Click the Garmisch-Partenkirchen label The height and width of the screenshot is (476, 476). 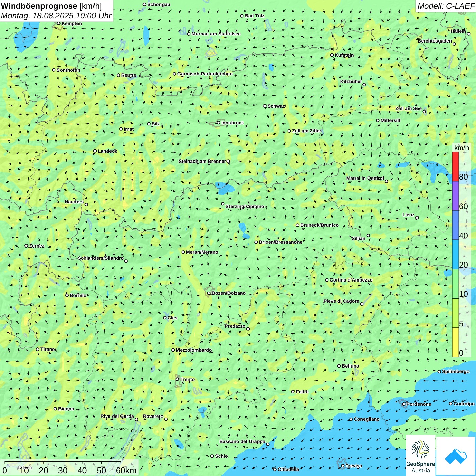click(x=205, y=74)
